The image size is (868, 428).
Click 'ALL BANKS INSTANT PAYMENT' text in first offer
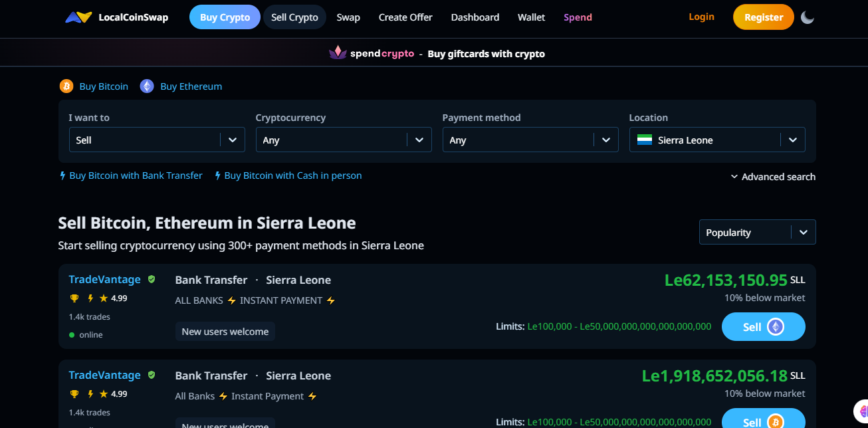[255, 300]
